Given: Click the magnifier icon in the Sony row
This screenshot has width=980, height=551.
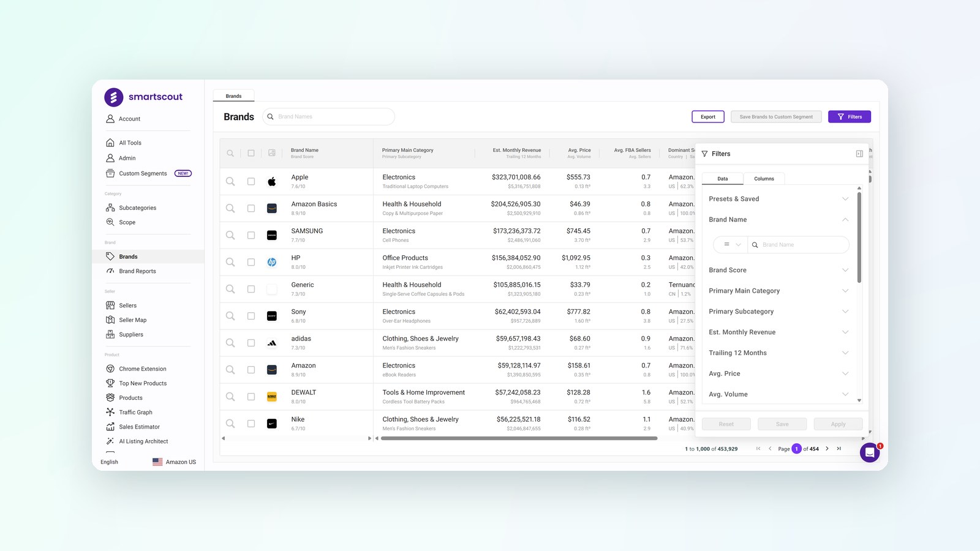Looking at the screenshot, I should coord(230,316).
